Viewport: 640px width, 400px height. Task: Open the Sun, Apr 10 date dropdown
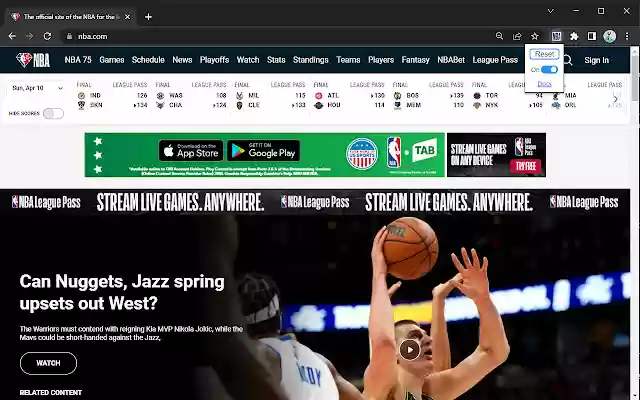pos(37,88)
